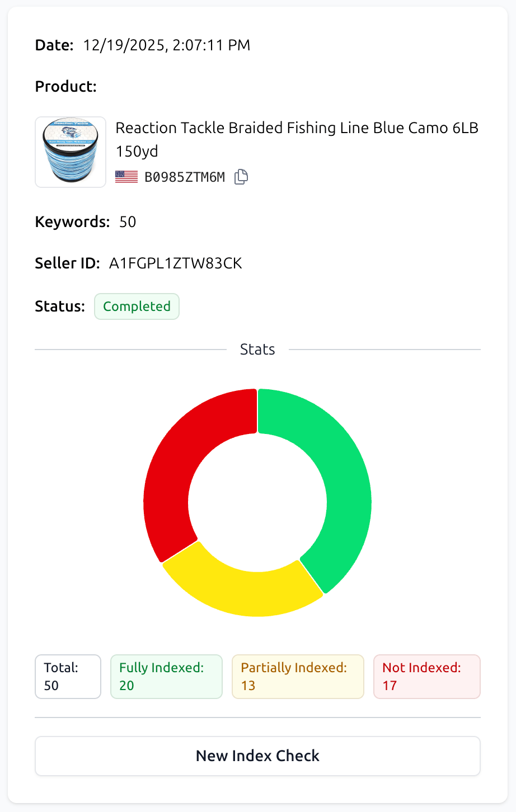Click the ASIN code B0985ZTM6M
This screenshot has height=812, width=516.
pos(185,176)
